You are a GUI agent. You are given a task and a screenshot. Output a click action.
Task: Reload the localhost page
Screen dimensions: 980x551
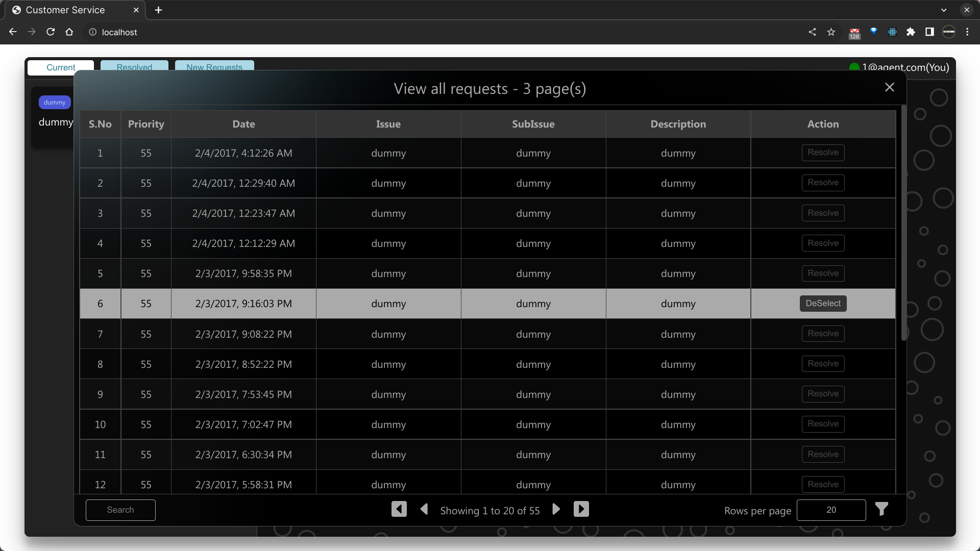point(51,32)
